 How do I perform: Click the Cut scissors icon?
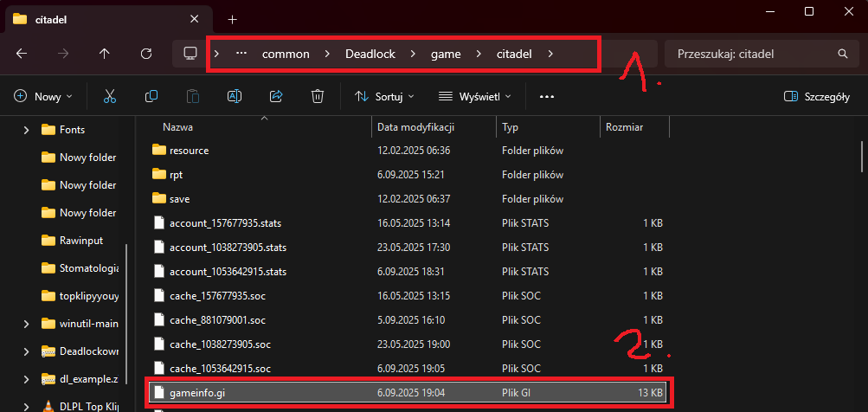[110, 96]
